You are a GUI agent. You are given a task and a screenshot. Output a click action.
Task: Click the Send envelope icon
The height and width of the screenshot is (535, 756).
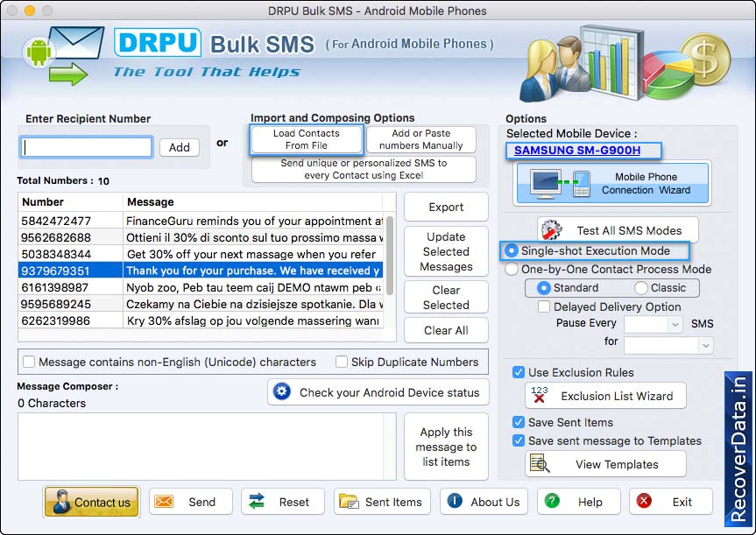click(164, 501)
